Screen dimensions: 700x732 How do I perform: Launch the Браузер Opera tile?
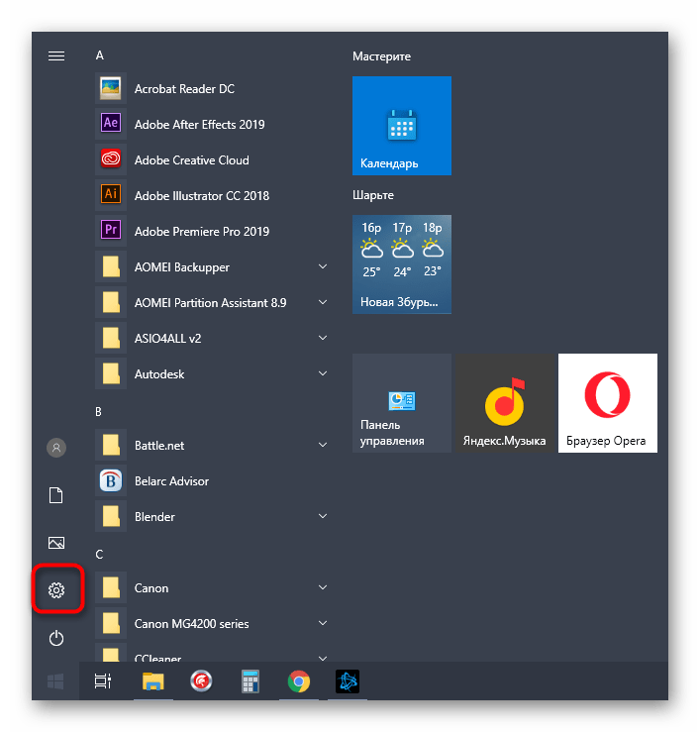(x=607, y=403)
